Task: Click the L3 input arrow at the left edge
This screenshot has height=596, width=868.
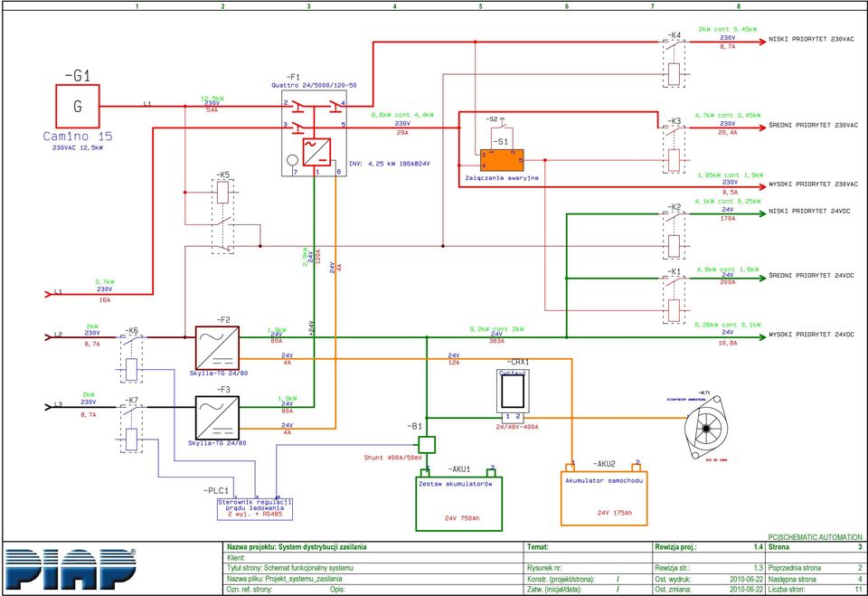Action: [x=48, y=407]
